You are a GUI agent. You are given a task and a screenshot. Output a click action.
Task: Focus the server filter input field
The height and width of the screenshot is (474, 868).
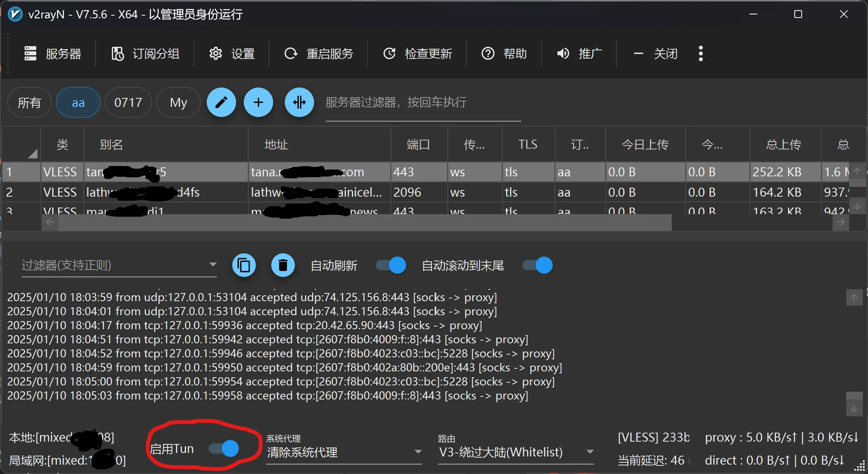click(423, 103)
